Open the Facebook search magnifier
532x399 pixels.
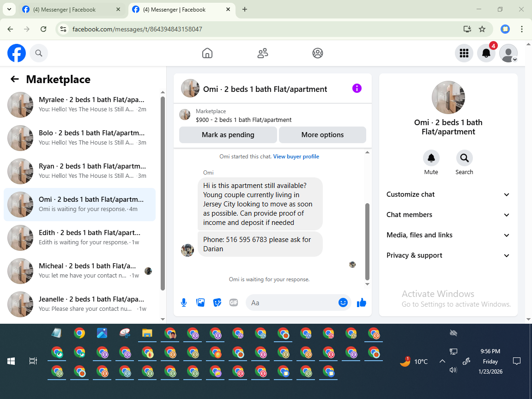click(x=39, y=53)
